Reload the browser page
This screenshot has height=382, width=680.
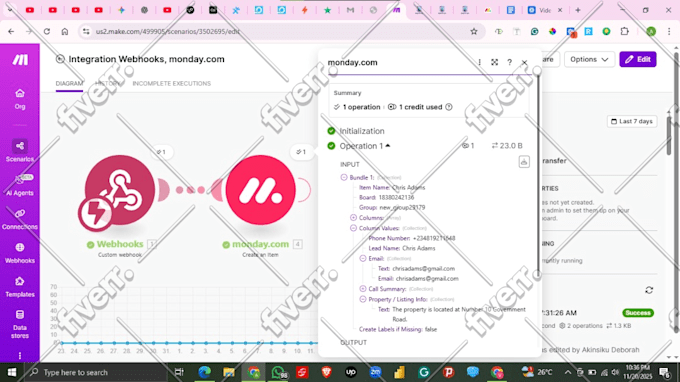[x=46, y=31]
